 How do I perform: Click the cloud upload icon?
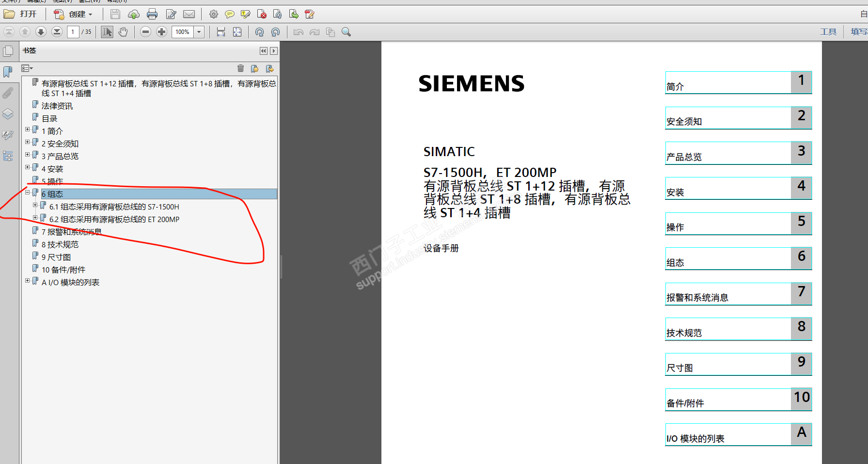tap(134, 14)
